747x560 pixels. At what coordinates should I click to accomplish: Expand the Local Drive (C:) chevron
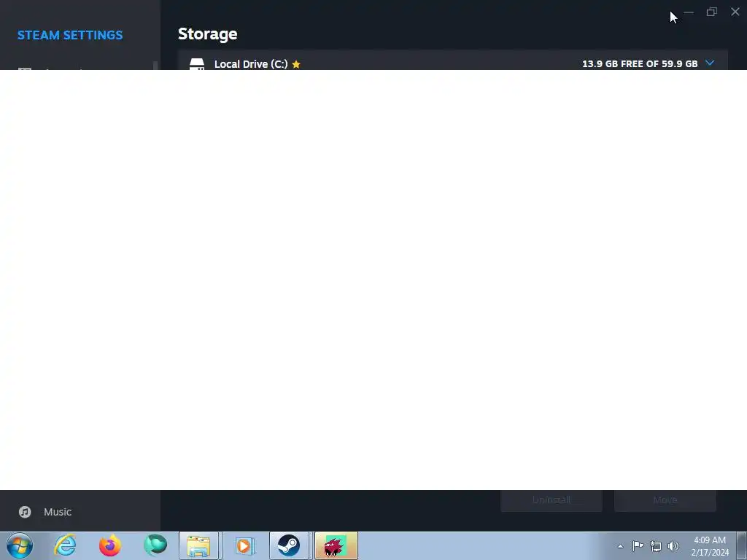click(710, 63)
